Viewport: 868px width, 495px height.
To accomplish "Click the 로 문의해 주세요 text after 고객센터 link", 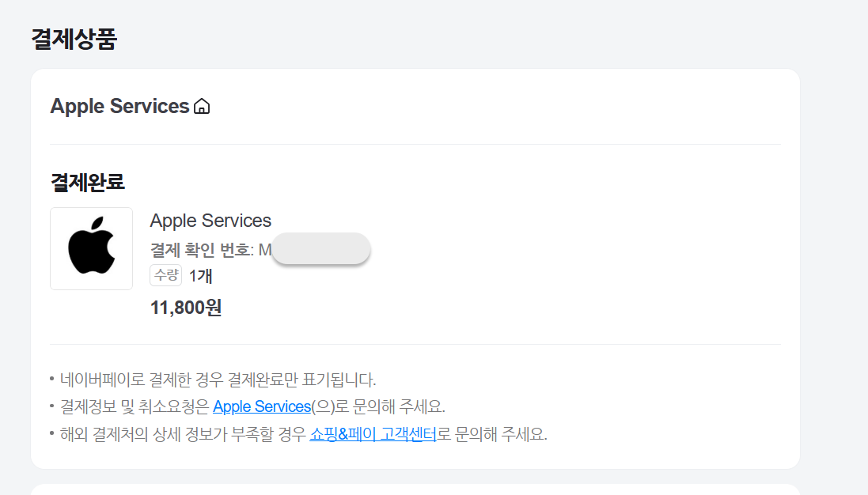I will tap(492, 434).
